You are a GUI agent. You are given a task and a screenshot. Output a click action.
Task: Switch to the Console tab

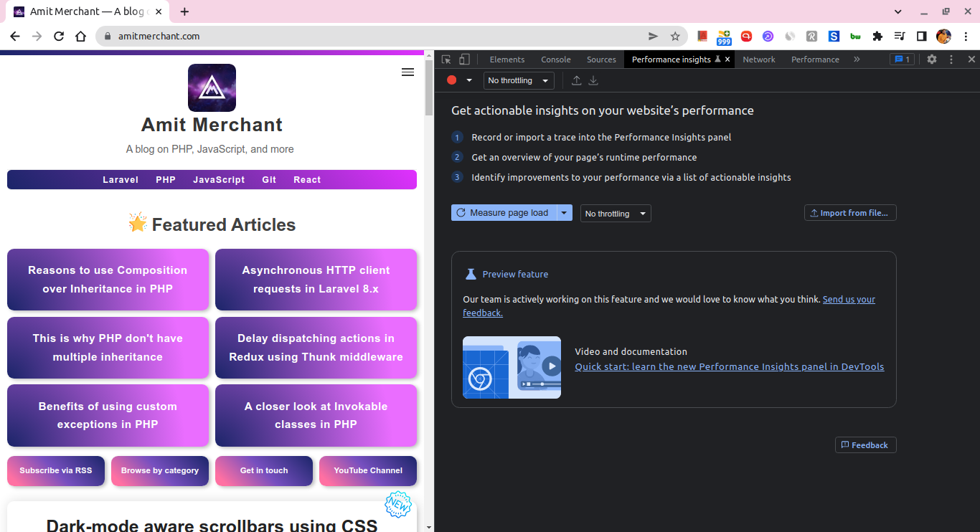[x=556, y=60]
